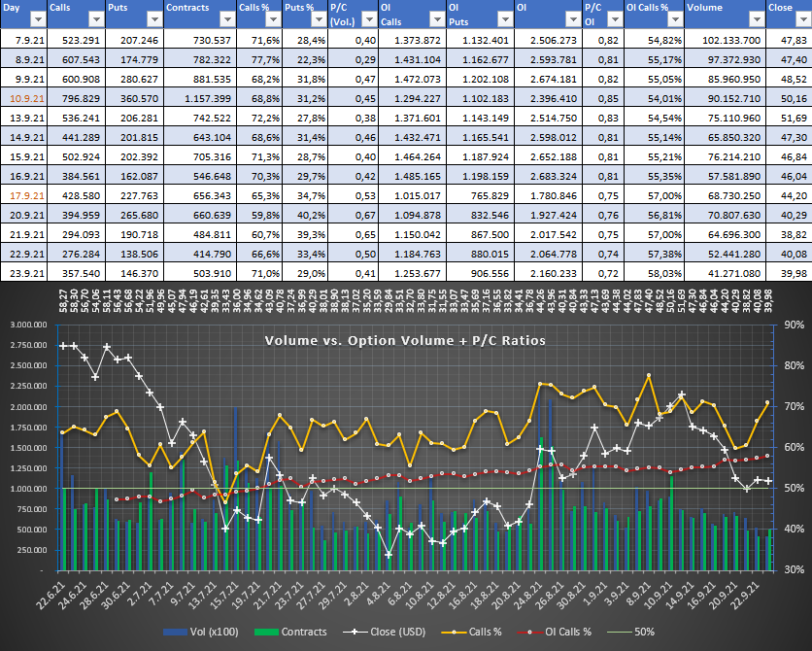The image size is (812, 651).
Task: Select the Puts % cell 40,2%
Action: [x=305, y=215]
